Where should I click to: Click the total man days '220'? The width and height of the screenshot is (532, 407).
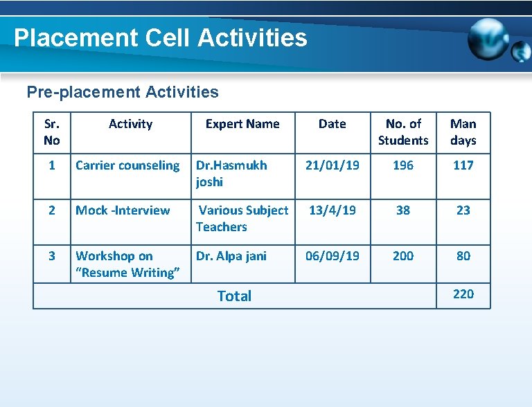(x=463, y=293)
